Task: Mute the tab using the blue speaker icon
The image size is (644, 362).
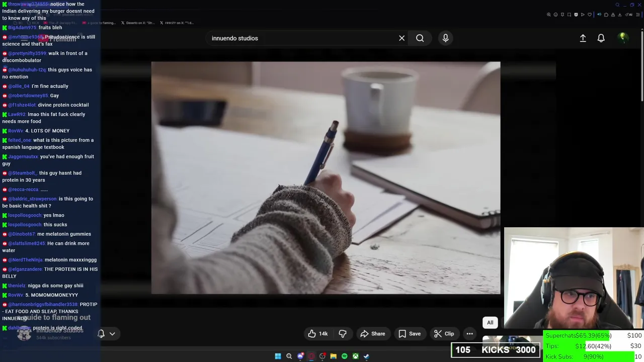Action: 599,15
